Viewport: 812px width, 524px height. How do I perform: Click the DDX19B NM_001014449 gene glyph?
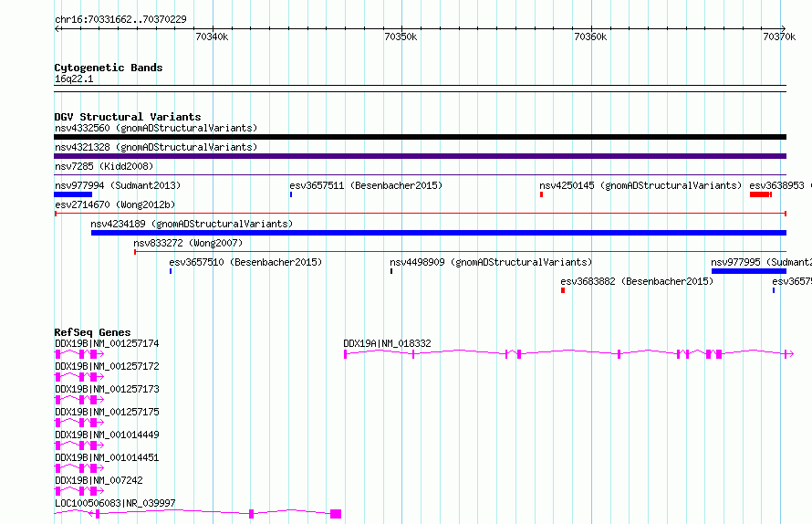(x=79, y=445)
